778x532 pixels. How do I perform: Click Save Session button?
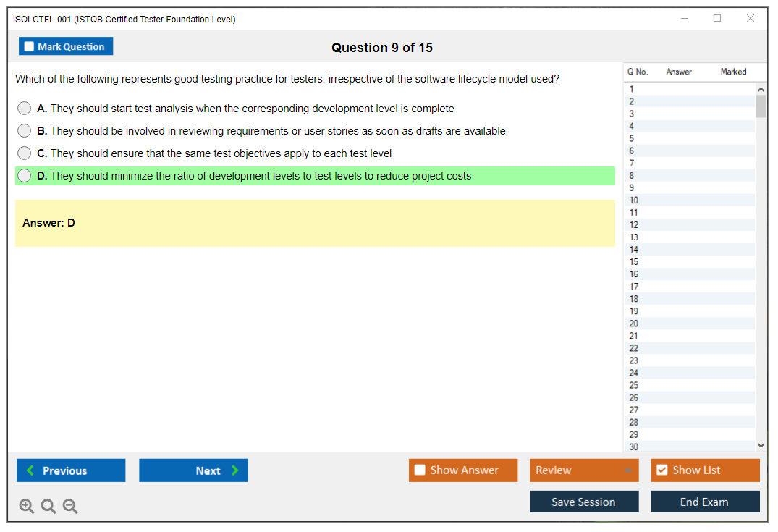584,502
